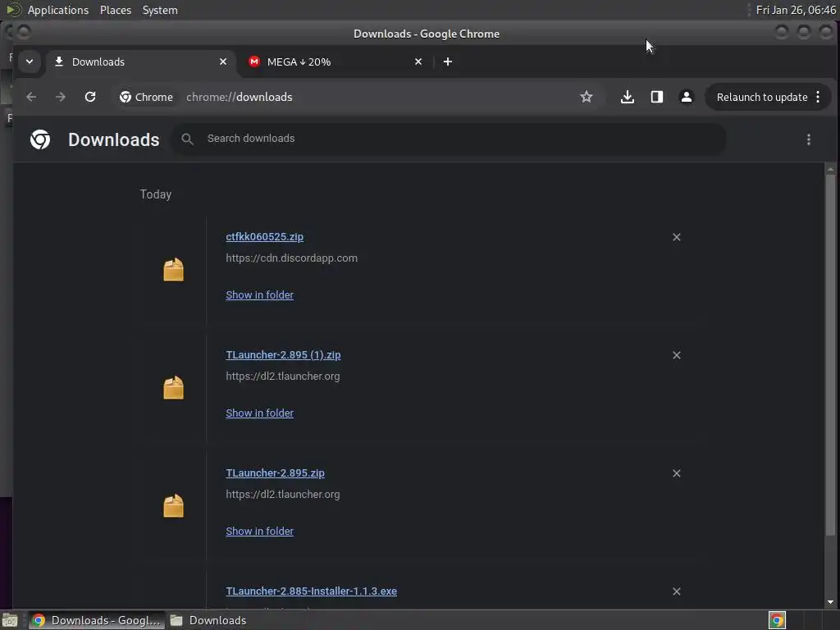Switch to Downloads - Google Chrome taskbar item
The image size is (840, 630).
point(97,620)
